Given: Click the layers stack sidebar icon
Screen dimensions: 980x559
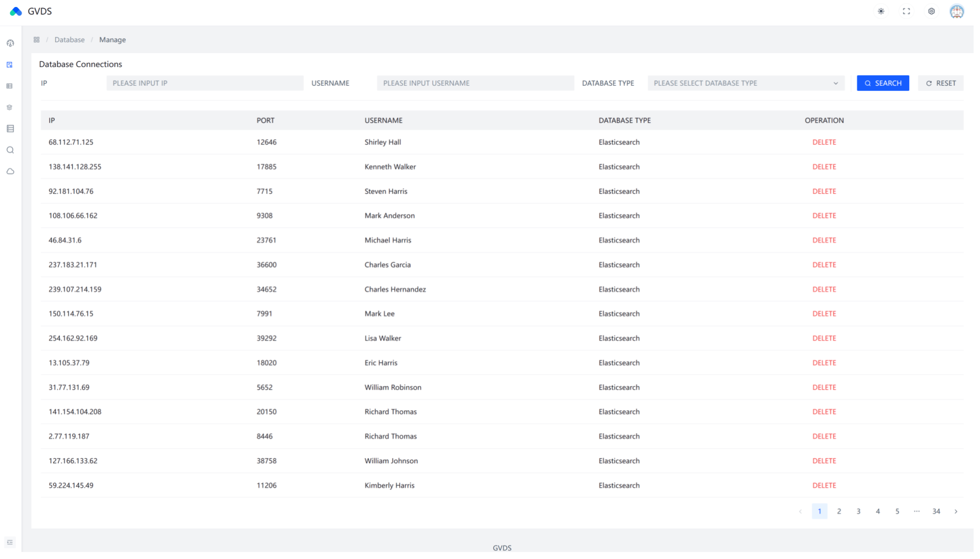Looking at the screenshot, I should tap(10, 107).
